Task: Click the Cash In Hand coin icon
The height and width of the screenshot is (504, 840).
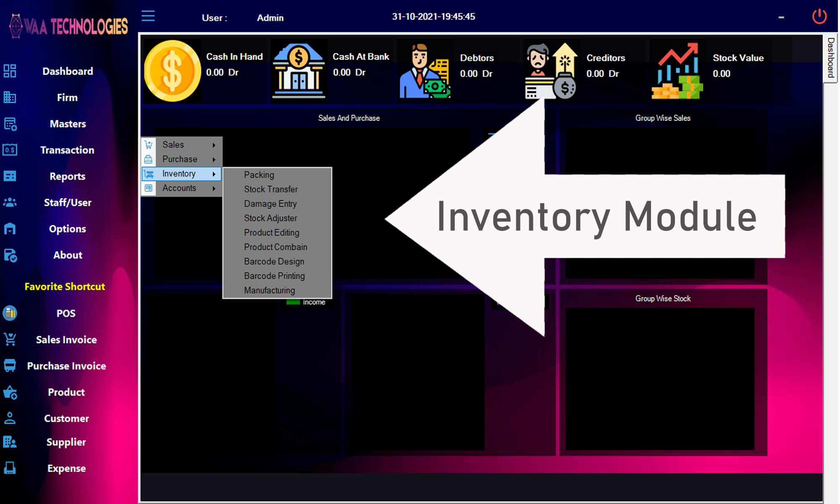Action: (x=172, y=71)
